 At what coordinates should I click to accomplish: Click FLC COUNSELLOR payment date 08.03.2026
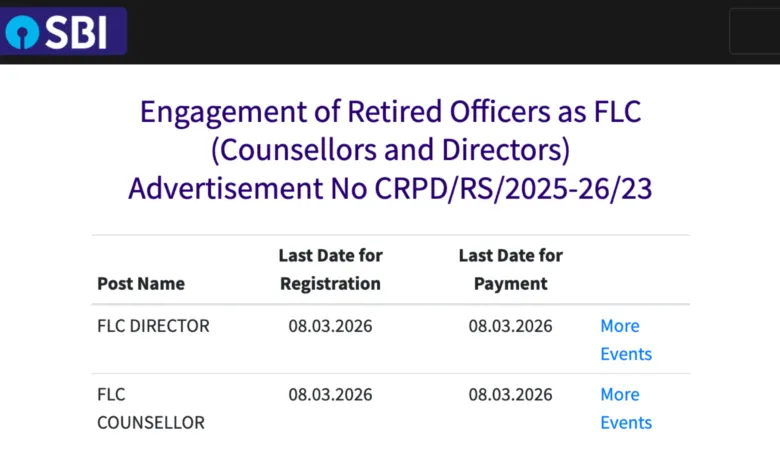510,394
